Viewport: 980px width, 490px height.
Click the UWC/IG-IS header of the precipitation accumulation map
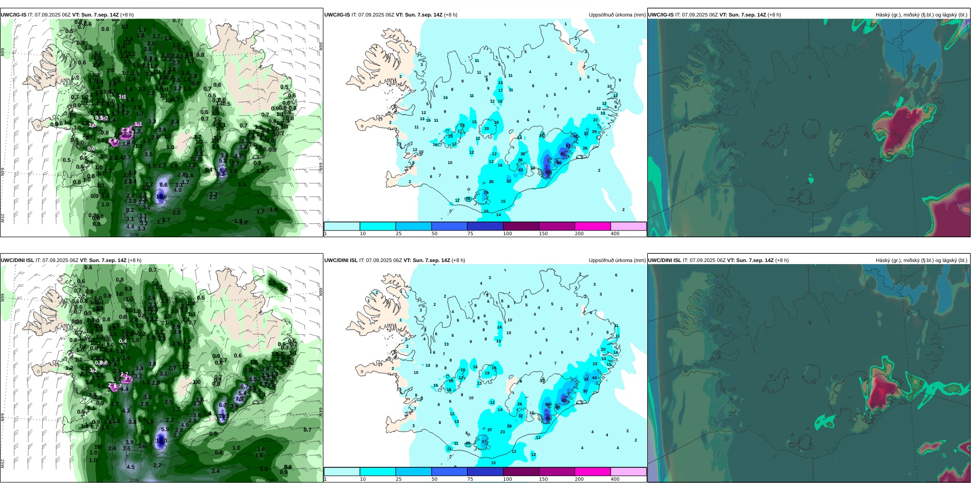(391, 15)
